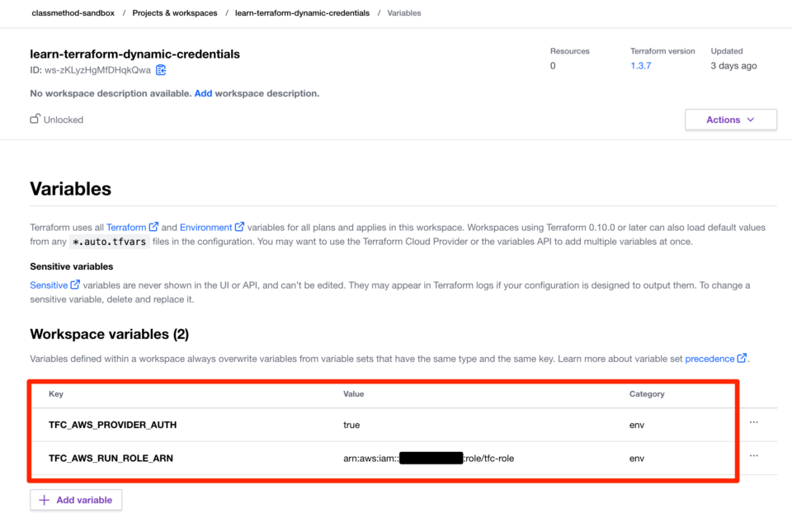
Task: Click the role/tfc-role ARN value
Action: tap(428, 459)
